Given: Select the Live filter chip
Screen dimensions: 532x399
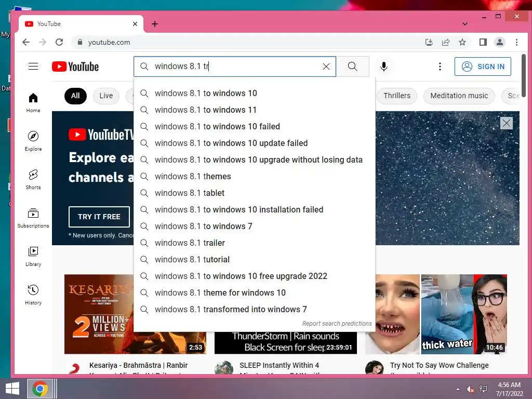Looking at the screenshot, I should (106, 96).
